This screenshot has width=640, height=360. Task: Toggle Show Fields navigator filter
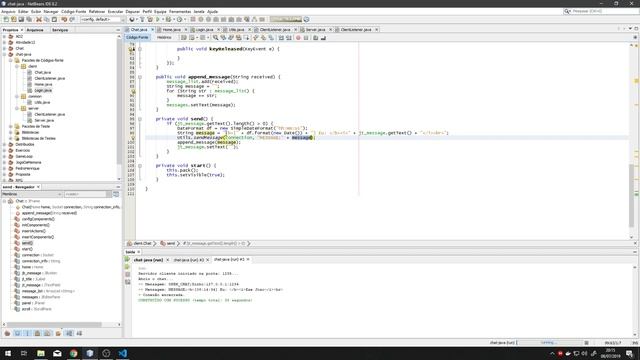17,333
